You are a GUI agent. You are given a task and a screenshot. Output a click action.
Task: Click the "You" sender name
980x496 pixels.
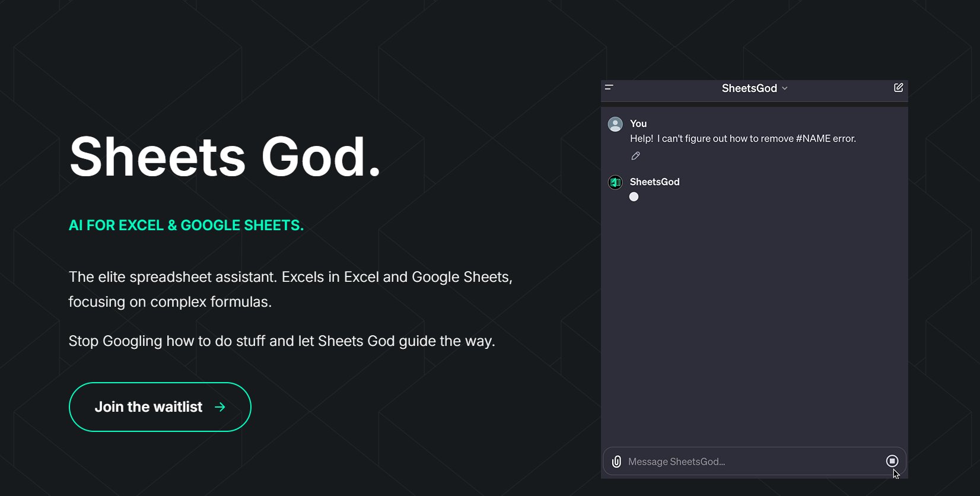(x=638, y=123)
